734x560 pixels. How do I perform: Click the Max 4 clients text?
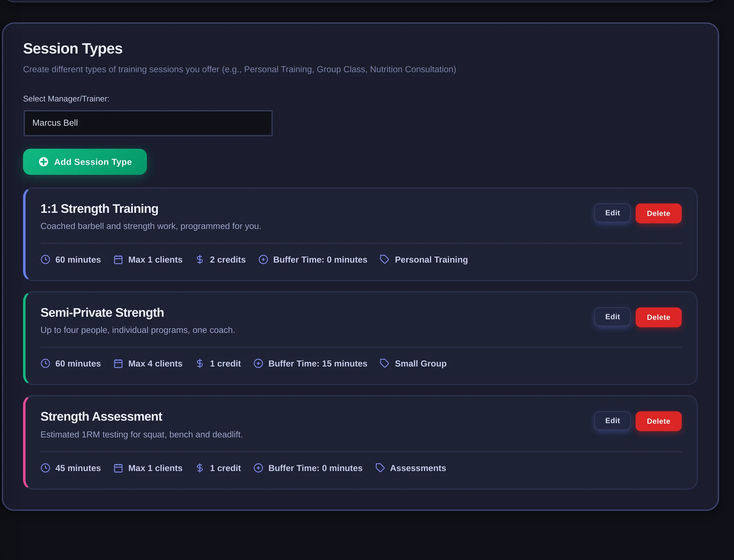tap(155, 363)
